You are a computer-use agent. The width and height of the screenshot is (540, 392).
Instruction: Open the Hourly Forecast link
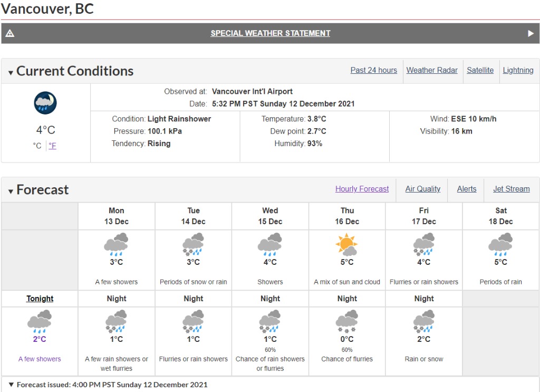(x=362, y=189)
